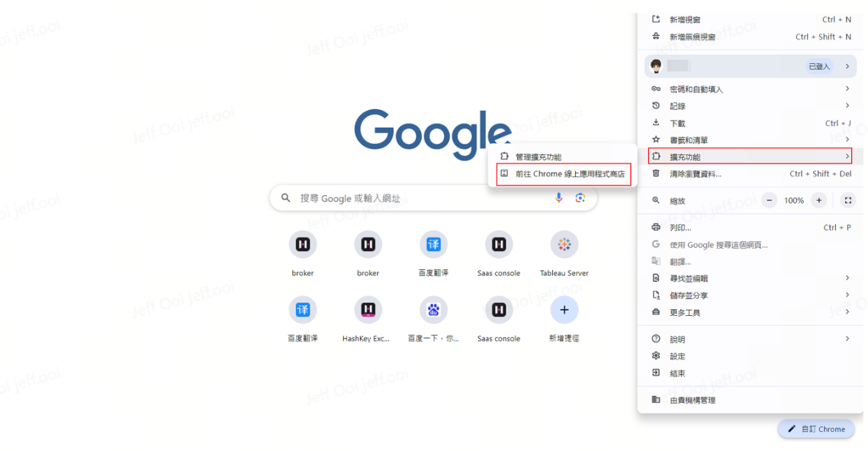Choose 新增視窗 from the Chrome menu
The image size is (868, 451).
pyautogui.click(x=750, y=19)
